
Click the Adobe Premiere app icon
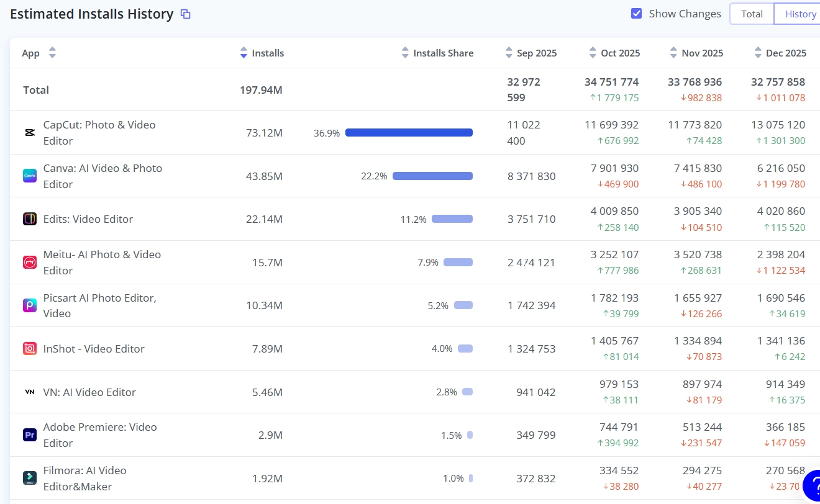(30, 434)
